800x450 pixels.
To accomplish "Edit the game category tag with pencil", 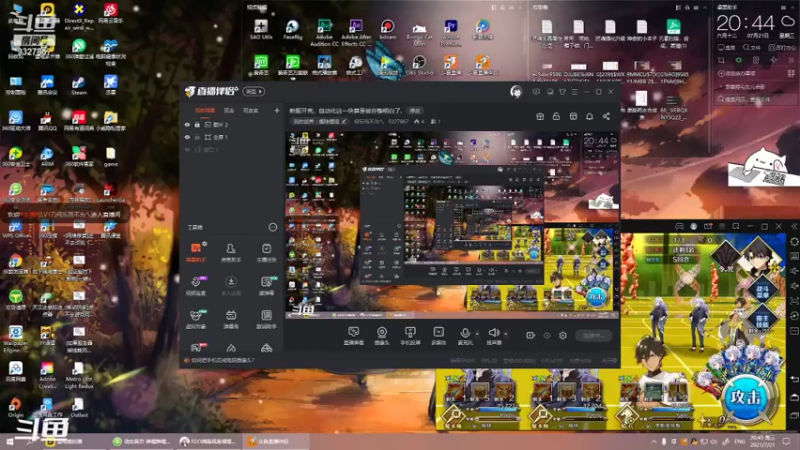I will pos(344,121).
